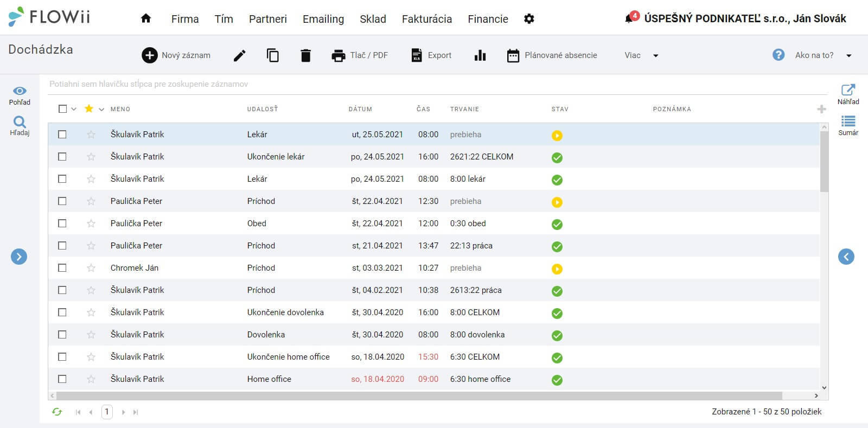Click the FLOWii logo
The height and width of the screenshot is (428, 868).
(49, 17)
